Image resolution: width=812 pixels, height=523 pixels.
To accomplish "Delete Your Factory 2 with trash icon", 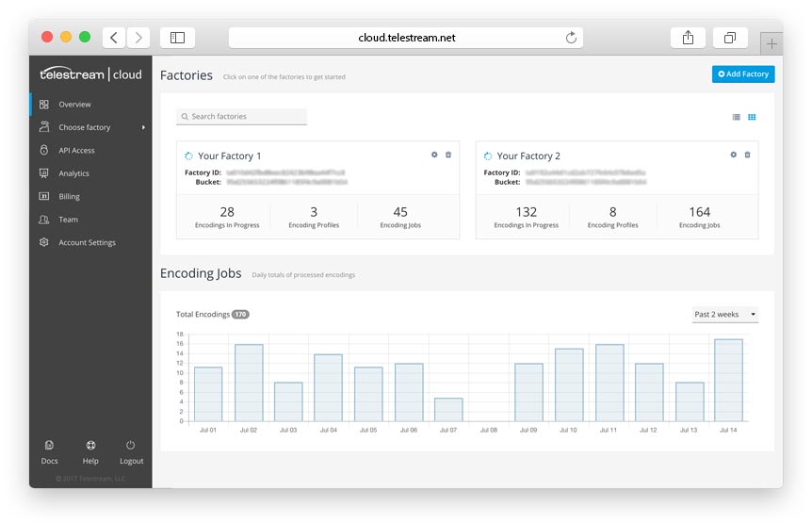I will (x=747, y=155).
